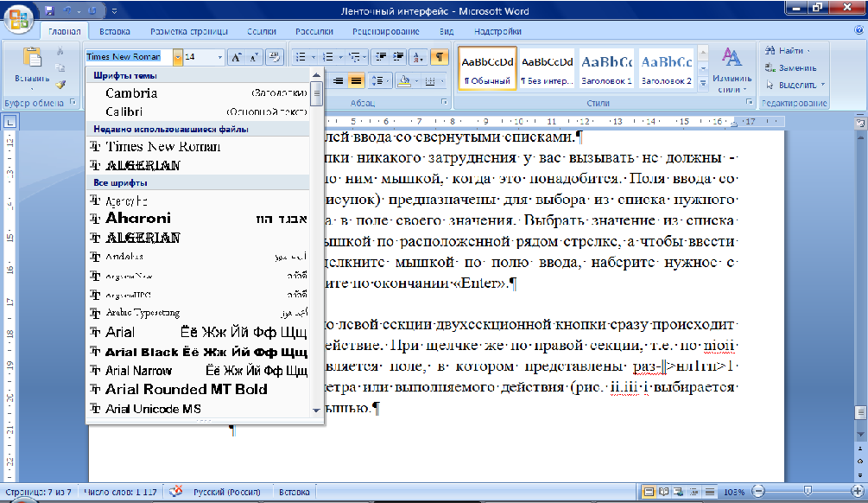Open the Вставка ribbon tab
This screenshot has height=503, width=868.
[x=115, y=32]
